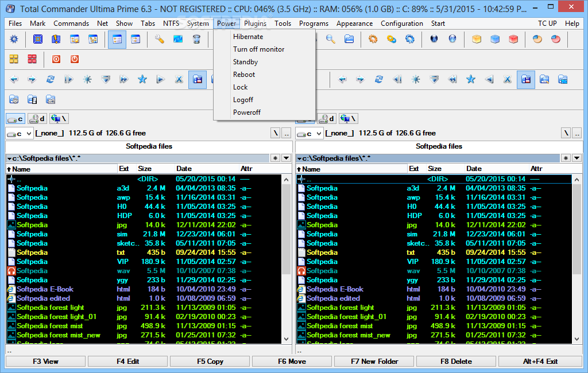Screen dimensions: 588x373
Task: Select Reboot in Power menu
Action: coord(244,74)
